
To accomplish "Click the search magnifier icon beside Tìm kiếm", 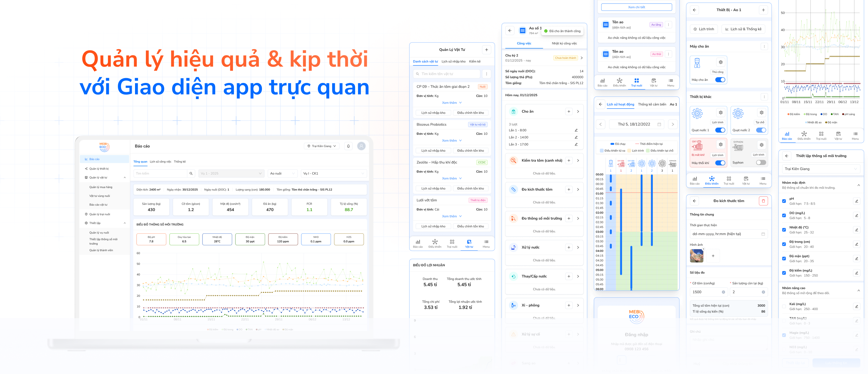I will (x=191, y=173).
